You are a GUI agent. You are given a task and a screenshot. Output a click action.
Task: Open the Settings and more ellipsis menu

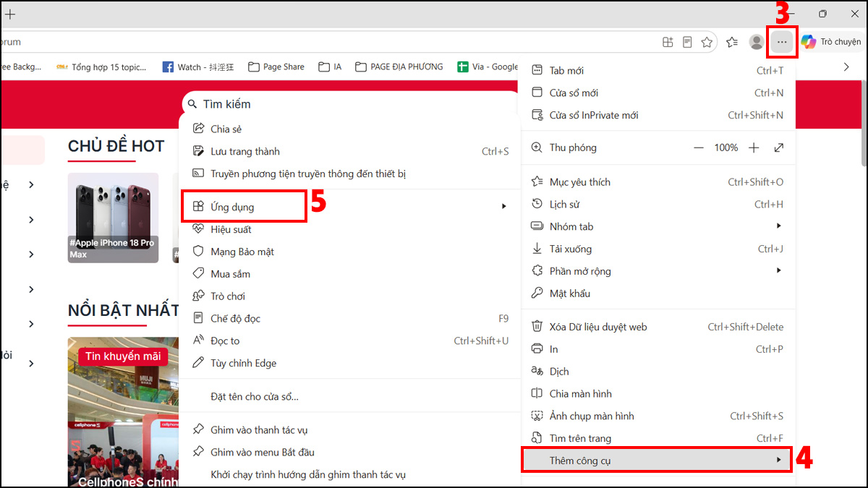pos(782,42)
